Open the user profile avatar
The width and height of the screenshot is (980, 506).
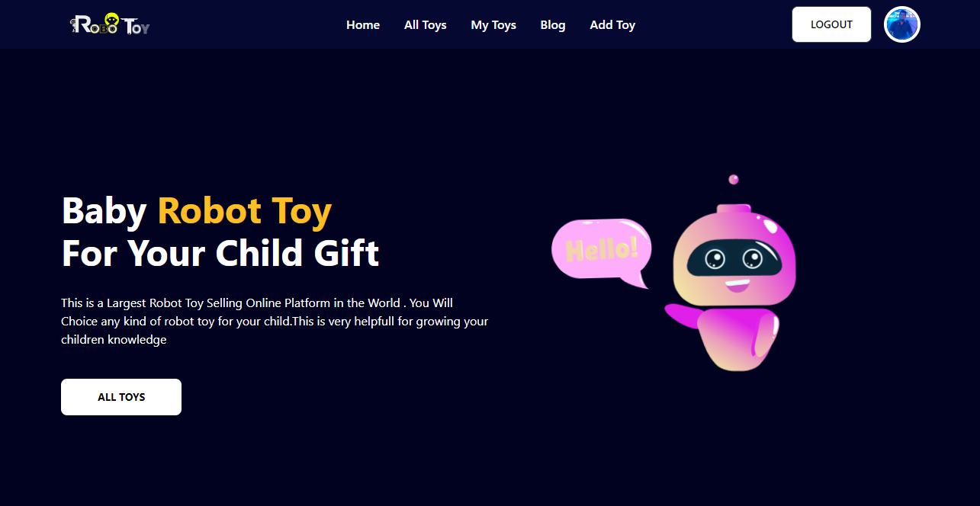tap(902, 24)
